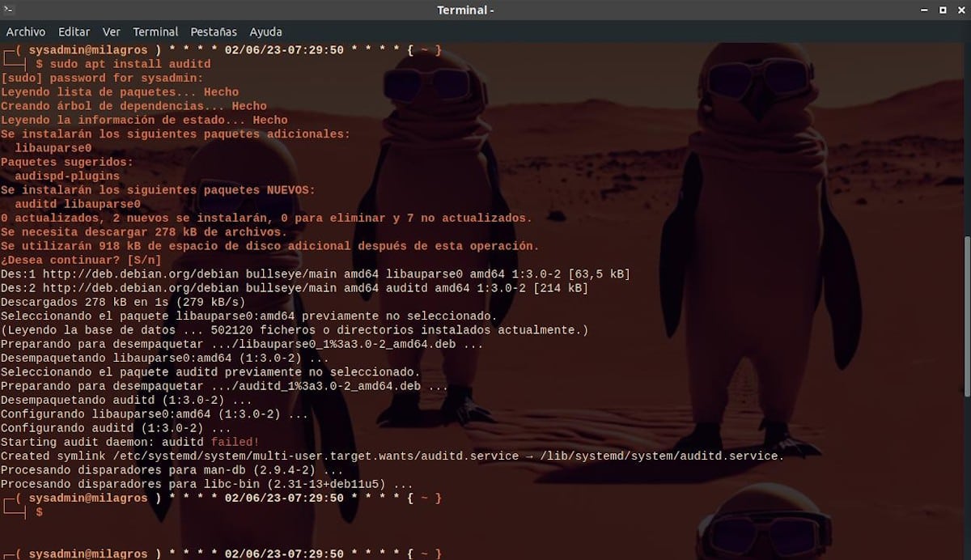Viewport: 971px width, 560px height.
Task: Click 'Procesando disparadores para libc-bin' line
Action: coord(207,484)
